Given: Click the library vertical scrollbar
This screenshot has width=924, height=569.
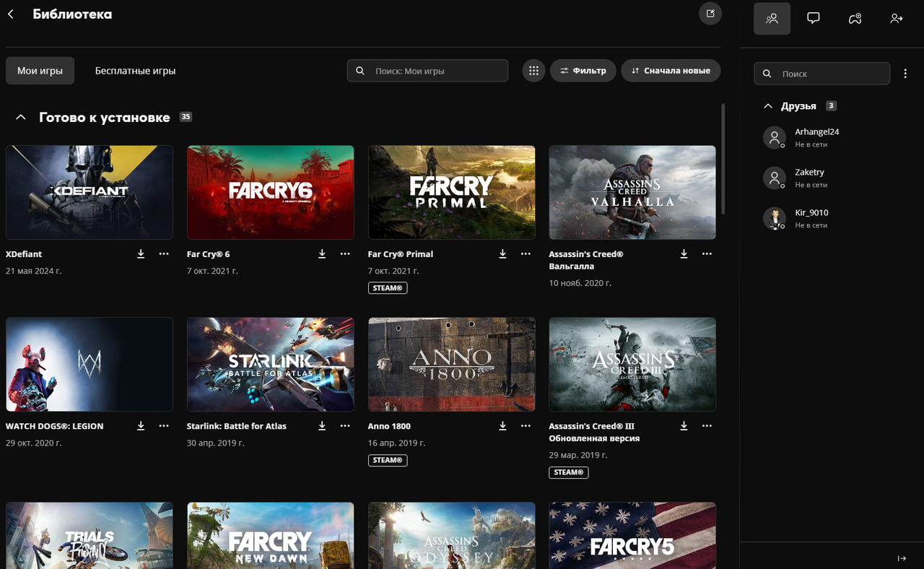Looking at the screenshot, I should [x=723, y=159].
